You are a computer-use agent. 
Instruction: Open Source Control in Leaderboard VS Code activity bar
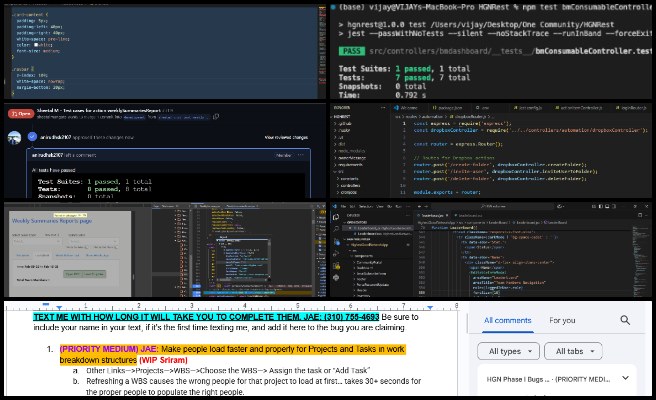point(336,242)
